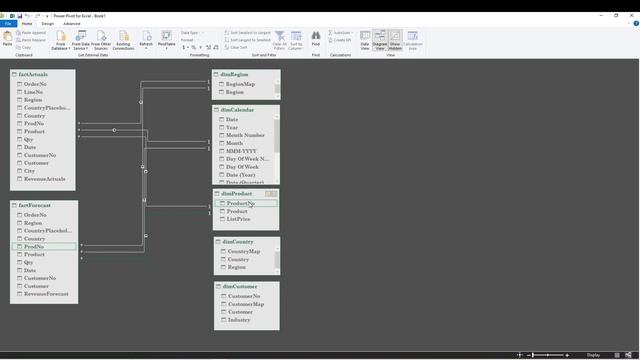Select the Month Number field in dimCalendar
The image size is (640, 360).
pos(245,135)
